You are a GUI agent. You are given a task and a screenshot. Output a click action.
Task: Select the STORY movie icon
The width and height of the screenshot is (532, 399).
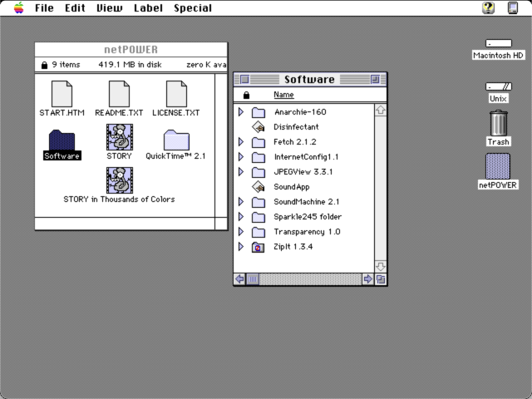120,136
